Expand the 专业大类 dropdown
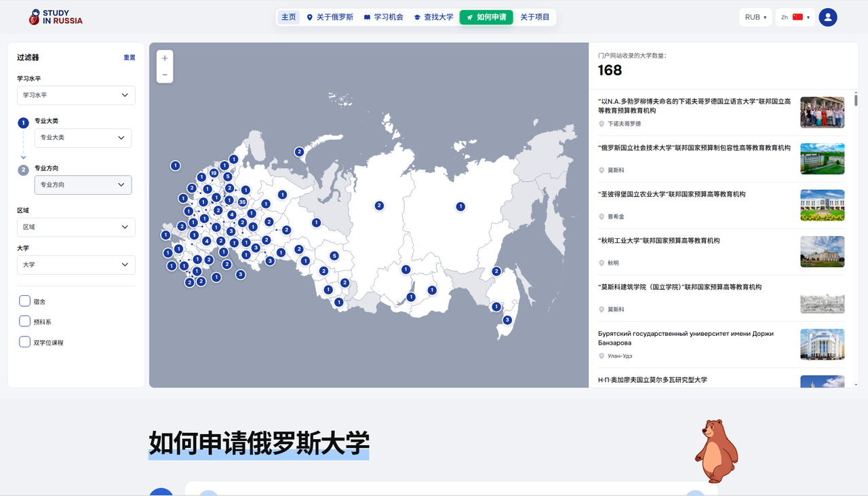 (83, 138)
